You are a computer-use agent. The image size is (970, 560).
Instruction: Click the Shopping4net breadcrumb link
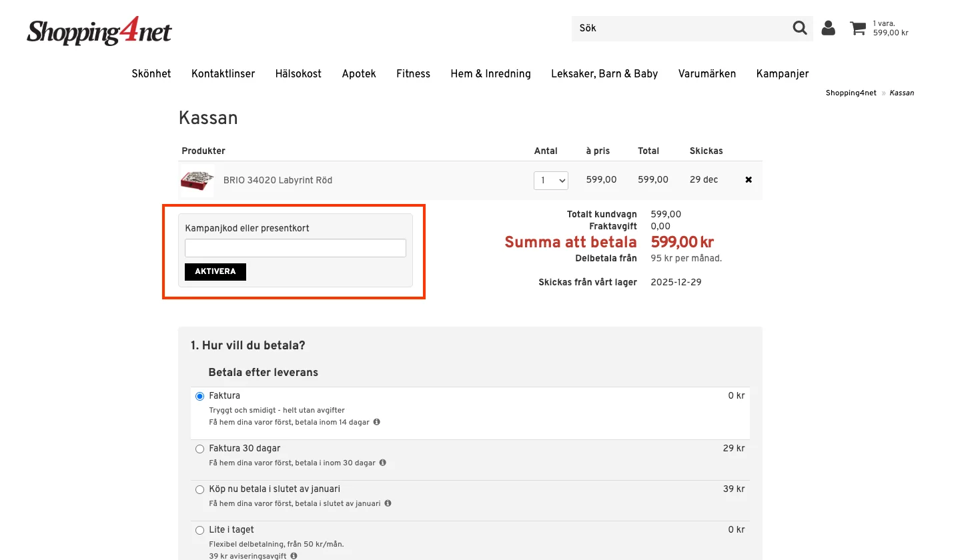pyautogui.click(x=851, y=93)
